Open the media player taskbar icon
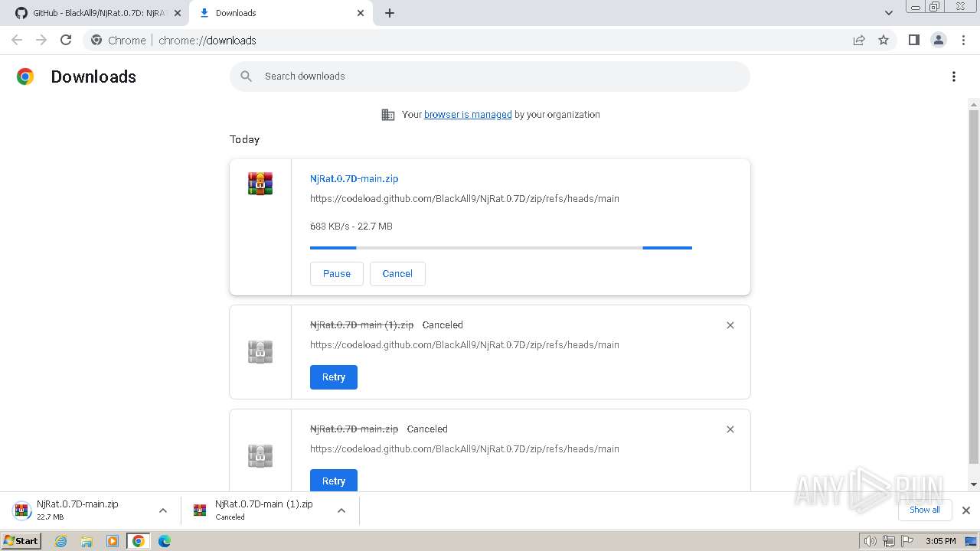The image size is (980, 551). (113, 541)
